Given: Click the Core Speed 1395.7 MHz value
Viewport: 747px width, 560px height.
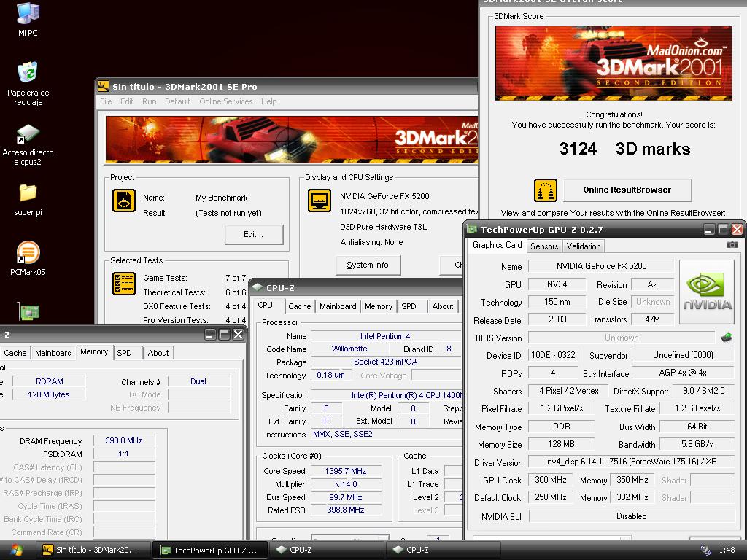Looking at the screenshot, I should tap(346, 471).
